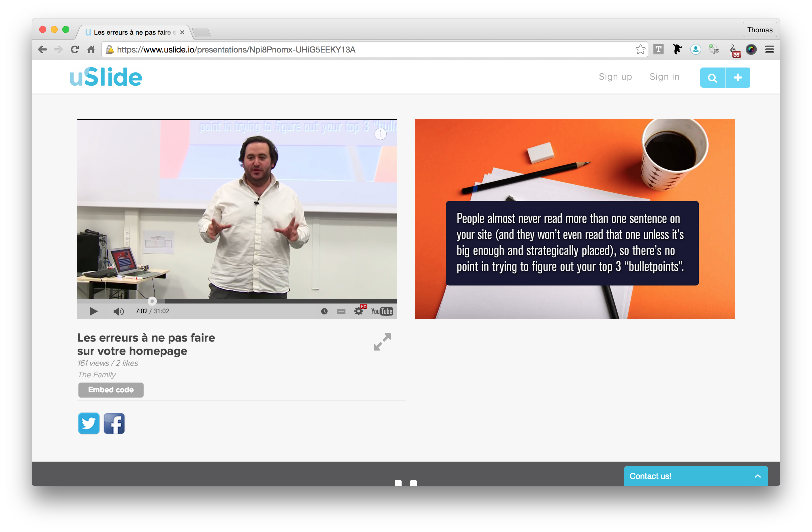Image resolution: width=812 pixels, height=532 pixels.
Task: Click the Watch later clock icon
Action: coord(324,311)
